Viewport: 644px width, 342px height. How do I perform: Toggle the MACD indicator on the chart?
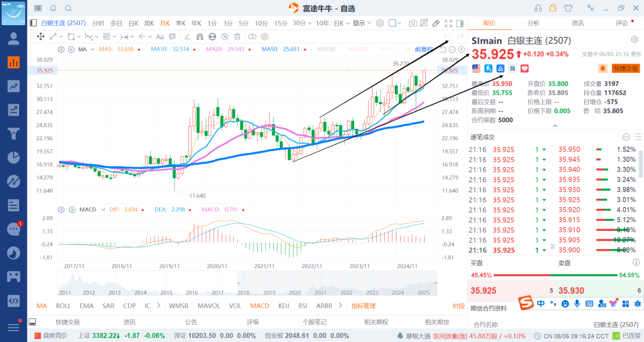coord(259,306)
